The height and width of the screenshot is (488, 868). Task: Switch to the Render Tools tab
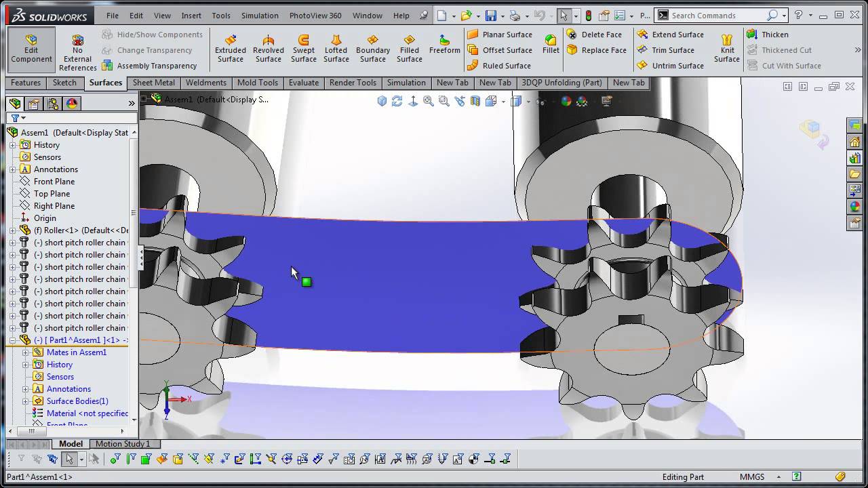[353, 83]
